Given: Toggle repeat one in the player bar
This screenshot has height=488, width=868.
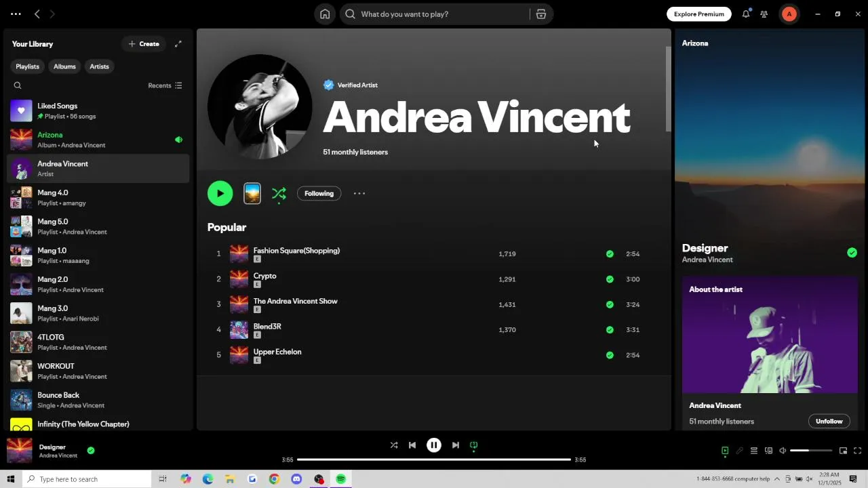Looking at the screenshot, I should (x=474, y=445).
